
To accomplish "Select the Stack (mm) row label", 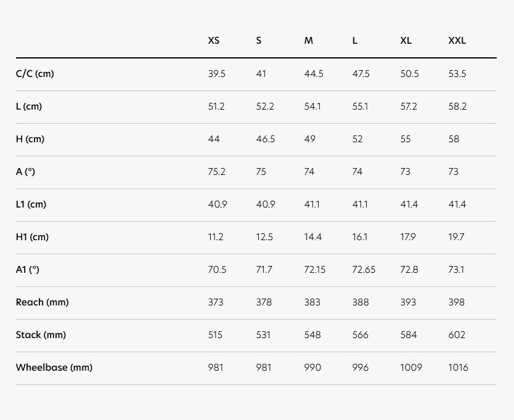I will coord(41,335).
